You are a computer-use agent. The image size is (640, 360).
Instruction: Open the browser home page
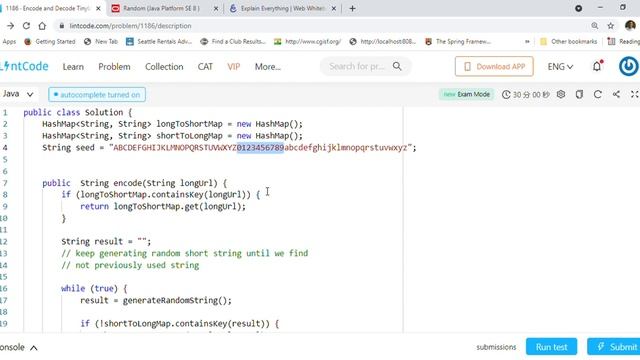(x=42, y=26)
